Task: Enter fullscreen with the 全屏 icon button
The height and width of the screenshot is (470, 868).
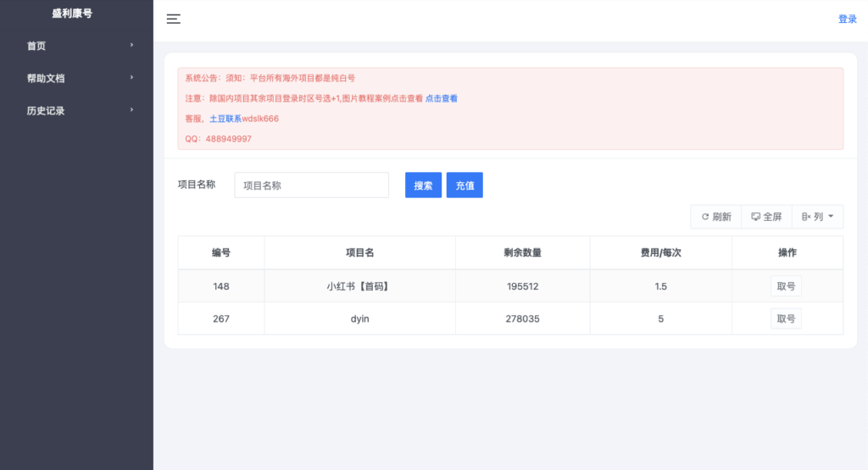Action: coord(766,217)
